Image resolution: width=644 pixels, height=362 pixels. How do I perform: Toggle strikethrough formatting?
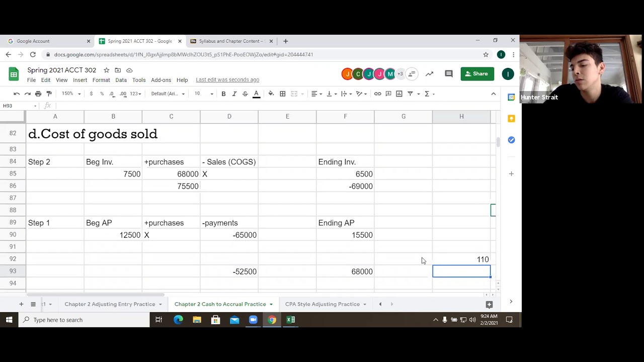(245, 94)
